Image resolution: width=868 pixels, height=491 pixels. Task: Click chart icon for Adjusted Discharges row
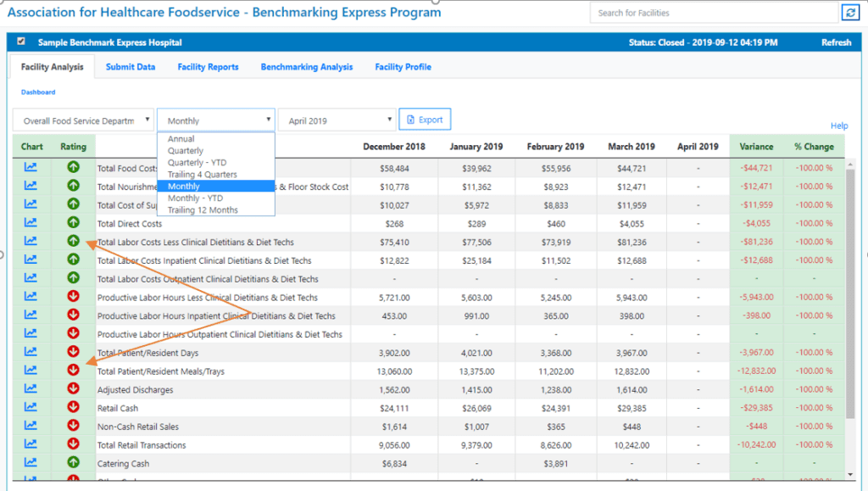tap(31, 388)
